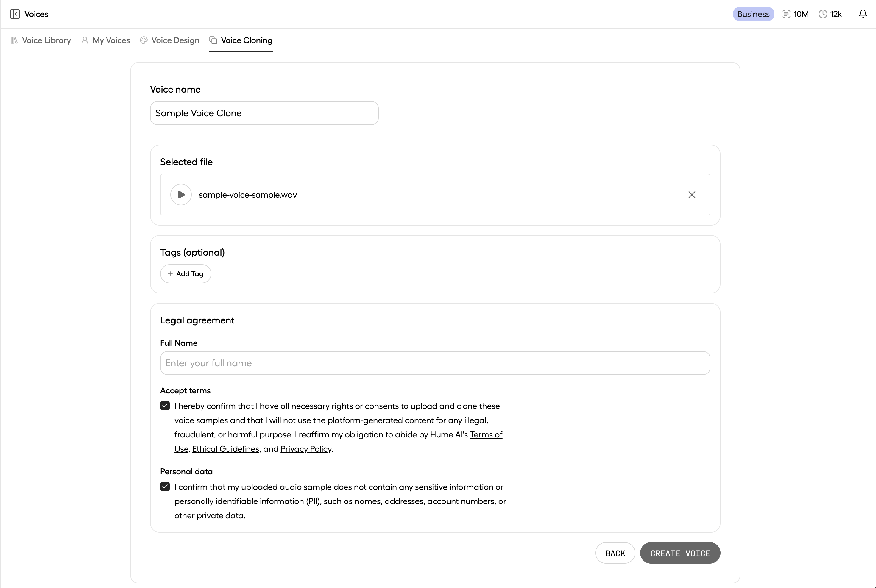This screenshot has height=588, width=876.
Task: Uncheck the Personal data confirmation checkbox
Action: click(165, 487)
